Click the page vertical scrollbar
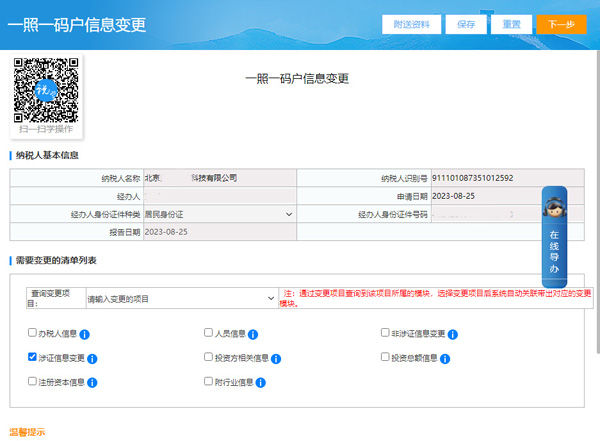This screenshot has height=441, width=600. [597, 203]
